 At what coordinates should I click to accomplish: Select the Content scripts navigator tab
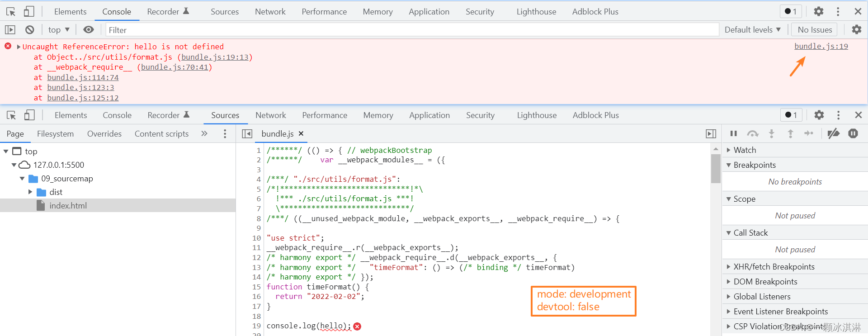point(161,134)
